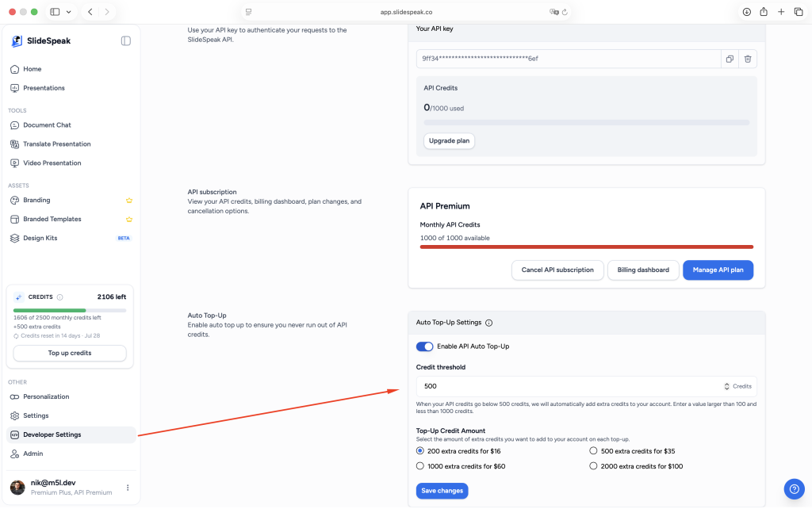
Task: Open Auto Top-Up Settings info icon
Action: pyautogui.click(x=488, y=323)
